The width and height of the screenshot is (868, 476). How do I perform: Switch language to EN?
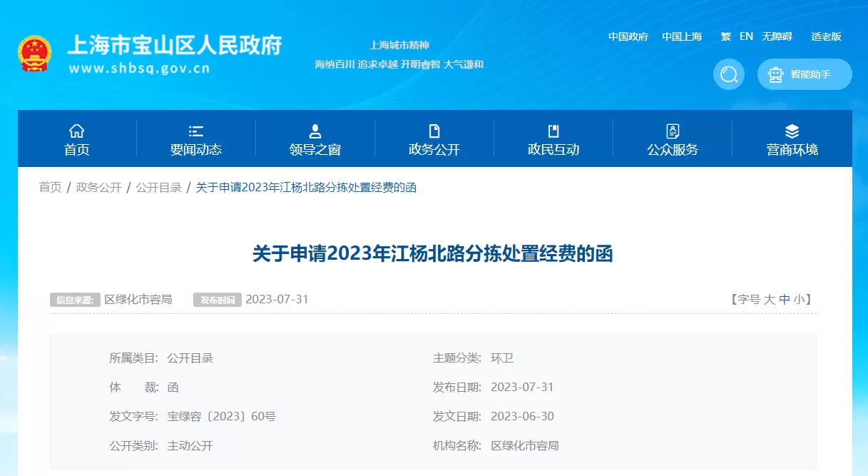point(746,36)
